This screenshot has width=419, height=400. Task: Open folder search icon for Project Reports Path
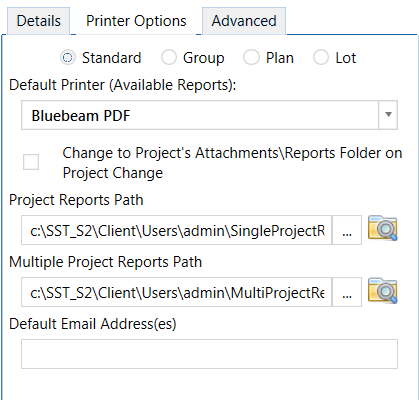(383, 228)
